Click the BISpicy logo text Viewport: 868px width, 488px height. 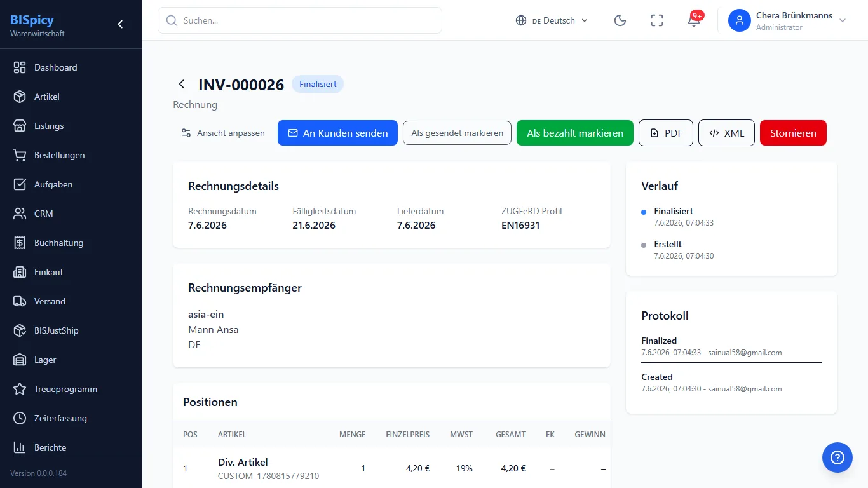[x=32, y=20]
